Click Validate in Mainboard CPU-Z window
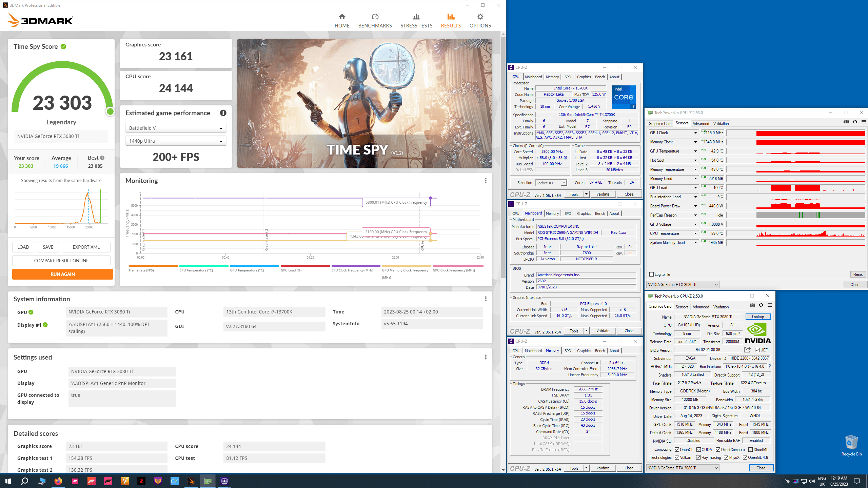The image size is (868, 488). point(603,331)
